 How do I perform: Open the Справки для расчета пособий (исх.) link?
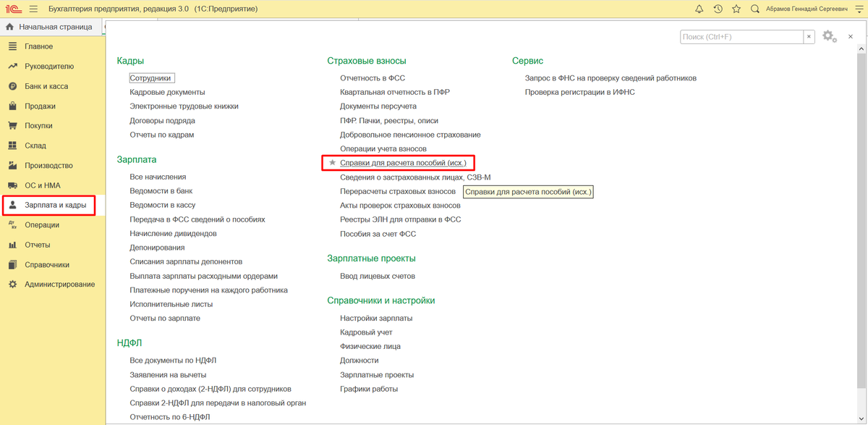pyautogui.click(x=403, y=163)
